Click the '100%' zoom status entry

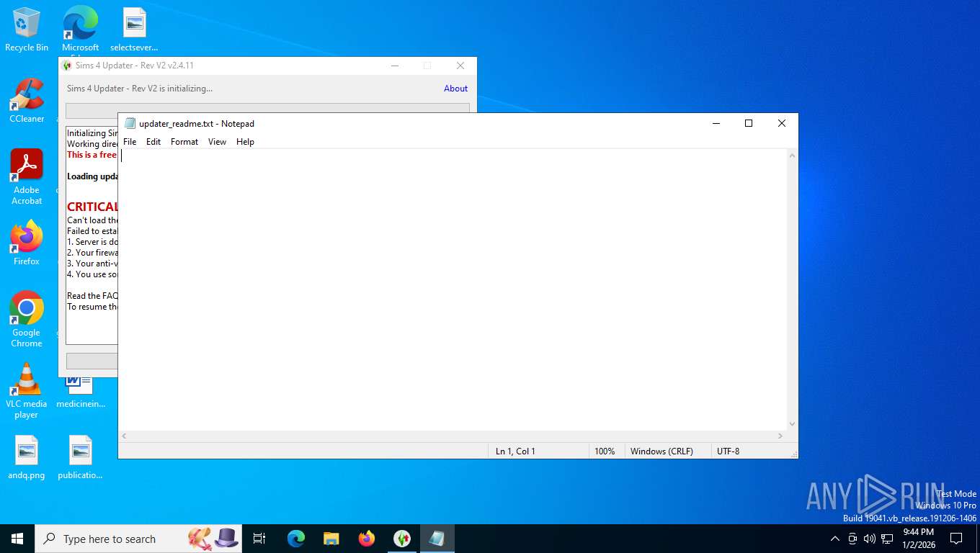[605, 451]
